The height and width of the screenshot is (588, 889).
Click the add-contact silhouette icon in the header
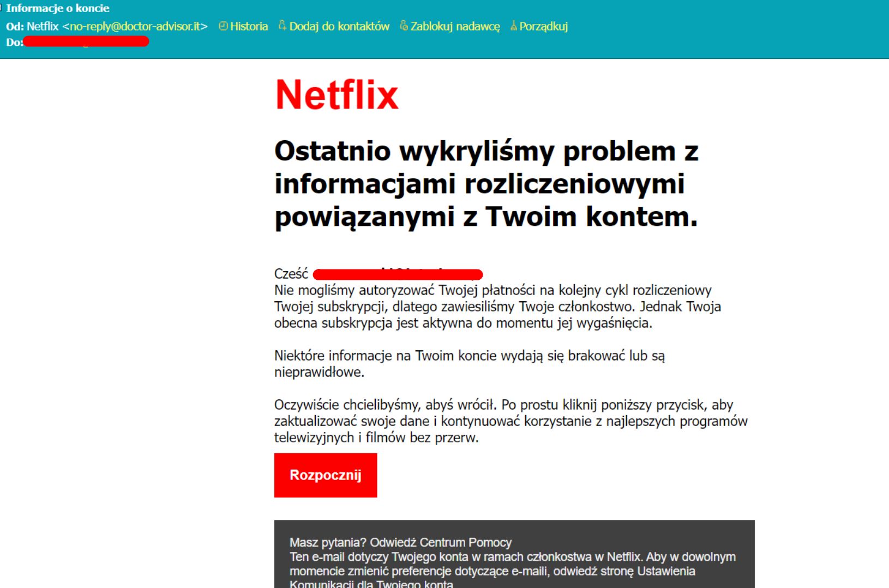tap(281, 25)
